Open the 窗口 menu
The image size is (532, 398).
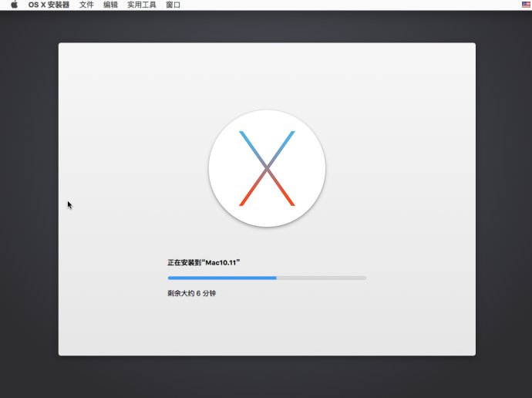pyautogui.click(x=173, y=5)
